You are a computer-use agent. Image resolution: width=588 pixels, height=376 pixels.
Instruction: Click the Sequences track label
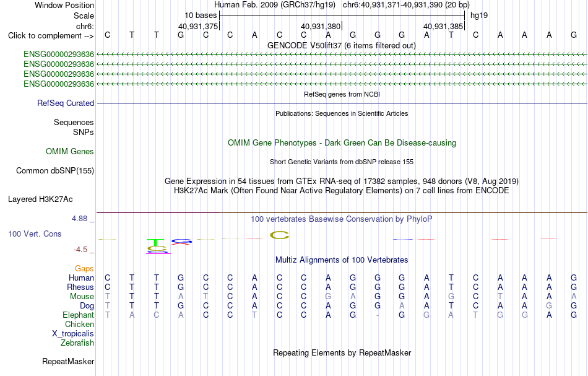74,122
